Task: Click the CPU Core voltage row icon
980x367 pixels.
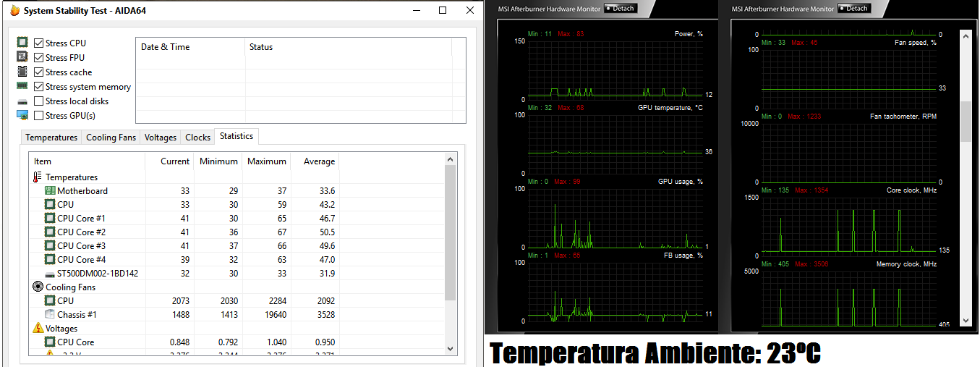Action: point(50,342)
